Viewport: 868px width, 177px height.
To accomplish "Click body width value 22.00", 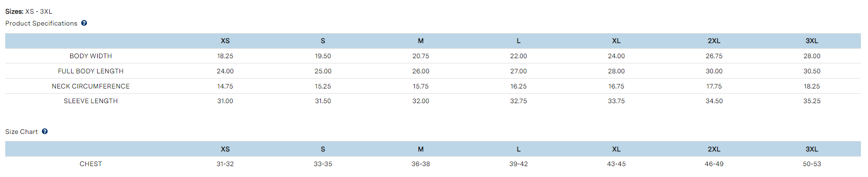I will pos(519,56).
